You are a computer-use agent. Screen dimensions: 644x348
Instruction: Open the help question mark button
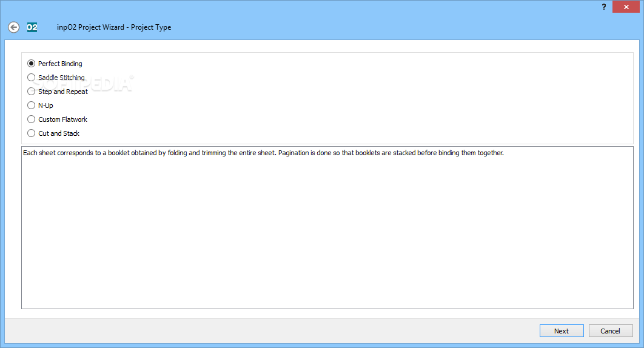coord(604,7)
